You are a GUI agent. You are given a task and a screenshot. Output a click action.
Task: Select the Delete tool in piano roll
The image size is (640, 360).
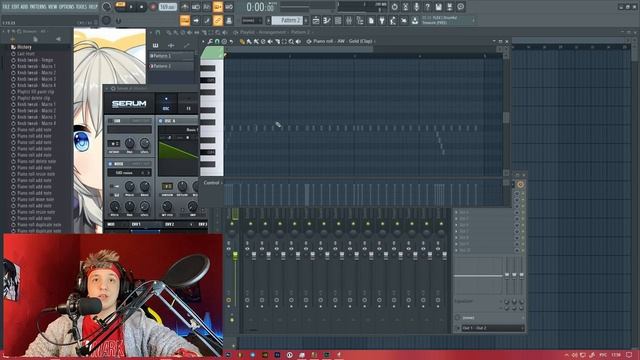pos(263,41)
